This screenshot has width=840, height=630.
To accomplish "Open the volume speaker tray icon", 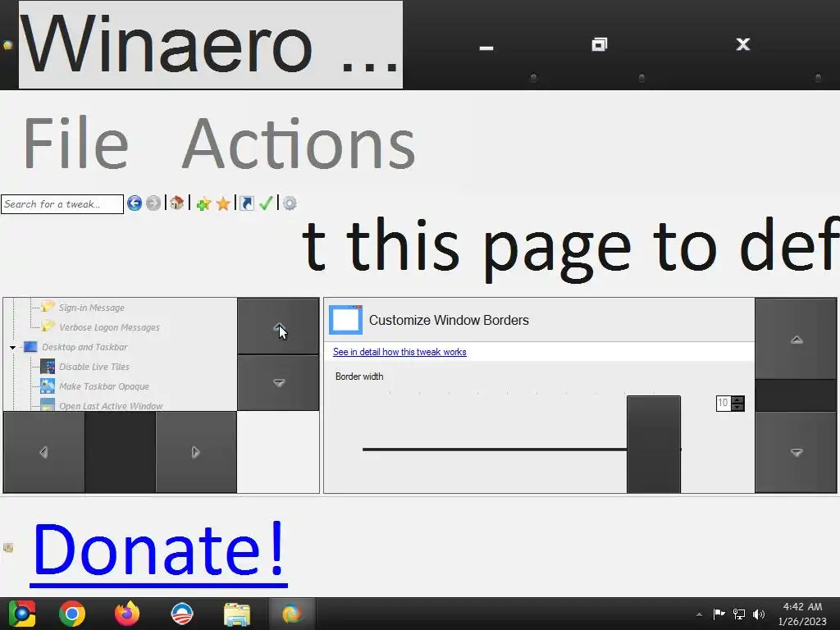I will (759, 614).
